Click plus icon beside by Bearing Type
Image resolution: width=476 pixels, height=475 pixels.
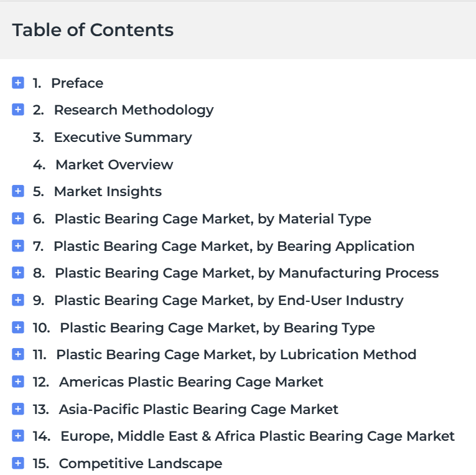tap(18, 327)
